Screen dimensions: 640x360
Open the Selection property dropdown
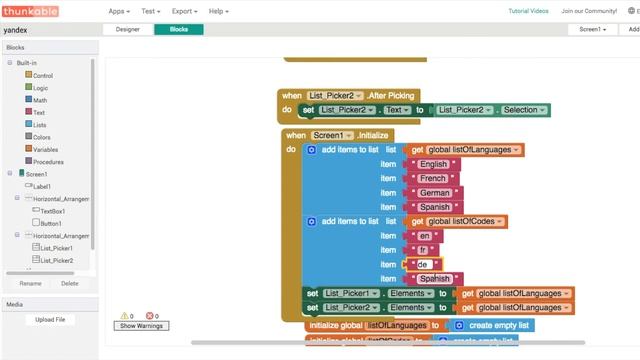[x=524, y=110]
